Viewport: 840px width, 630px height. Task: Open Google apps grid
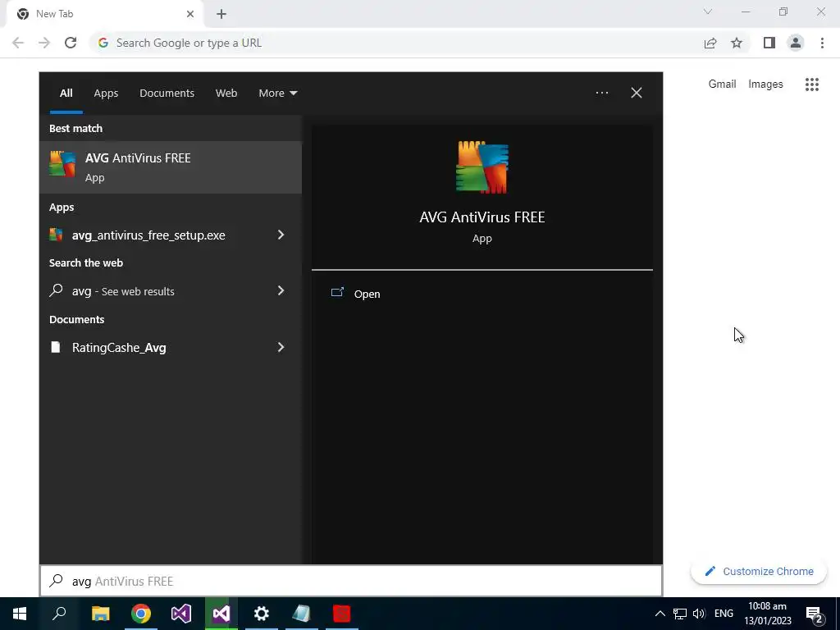pos(812,84)
